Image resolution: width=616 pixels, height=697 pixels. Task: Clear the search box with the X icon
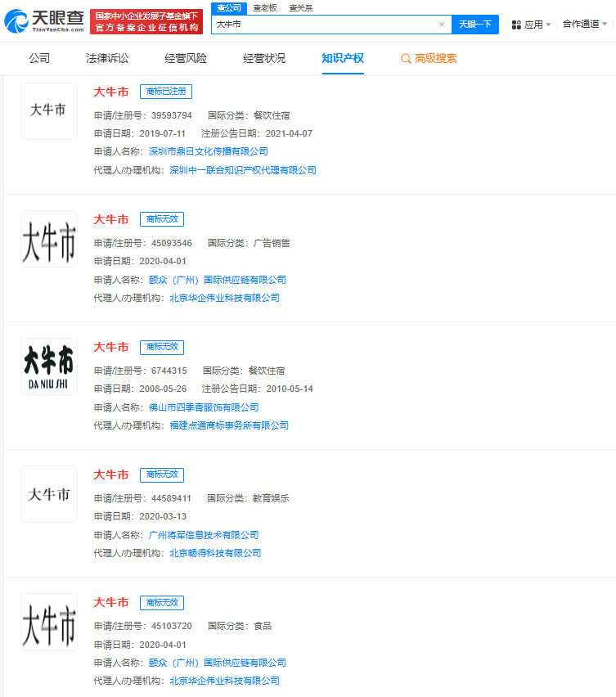pyautogui.click(x=441, y=24)
